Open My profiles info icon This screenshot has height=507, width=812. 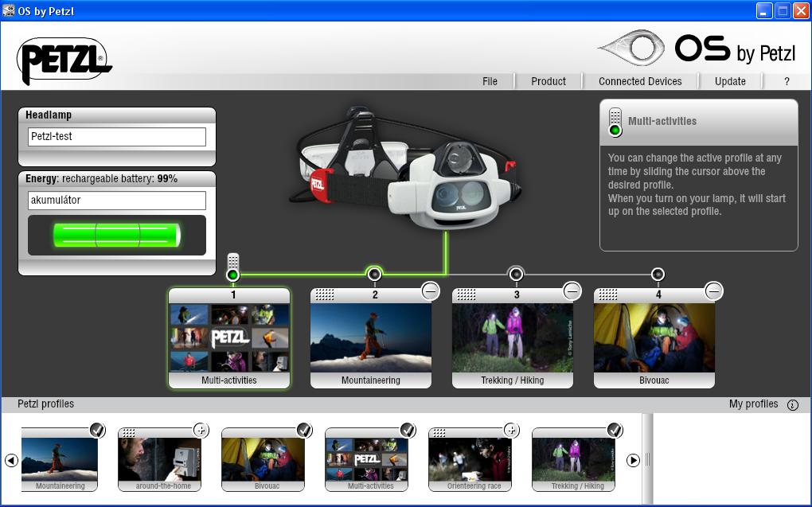pyautogui.click(x=792, y=404)
